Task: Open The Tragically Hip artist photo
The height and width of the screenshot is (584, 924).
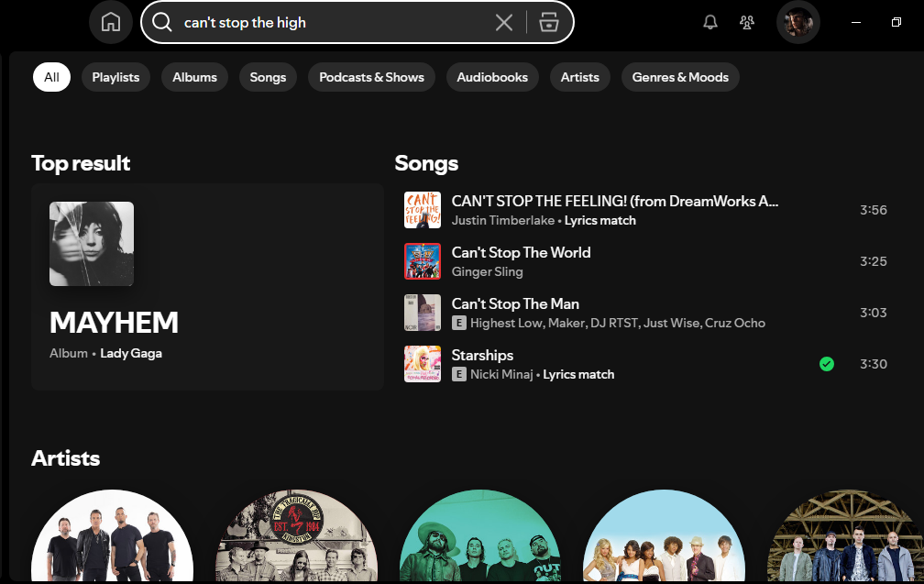Action: [x=296, y=536]
